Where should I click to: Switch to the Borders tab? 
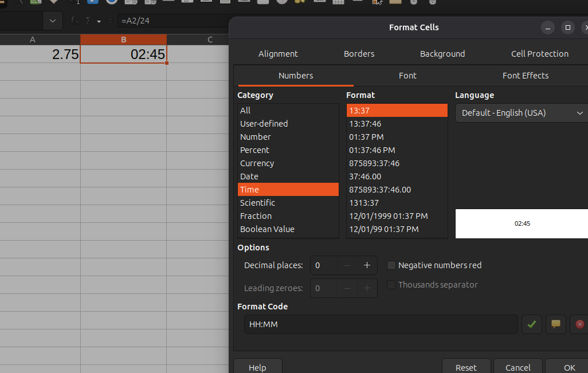pos(359,54)
